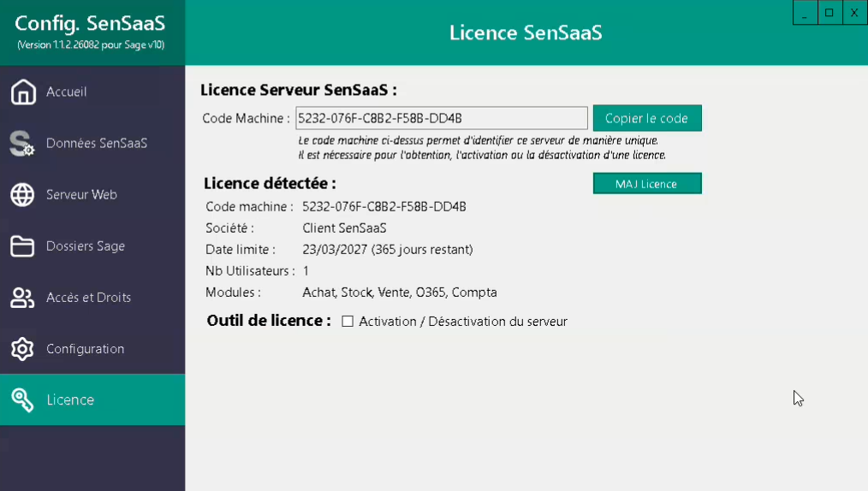This screenshot has height=491, width=868.
Task: Open the Accueil menu entry
Action: (92, 92)
